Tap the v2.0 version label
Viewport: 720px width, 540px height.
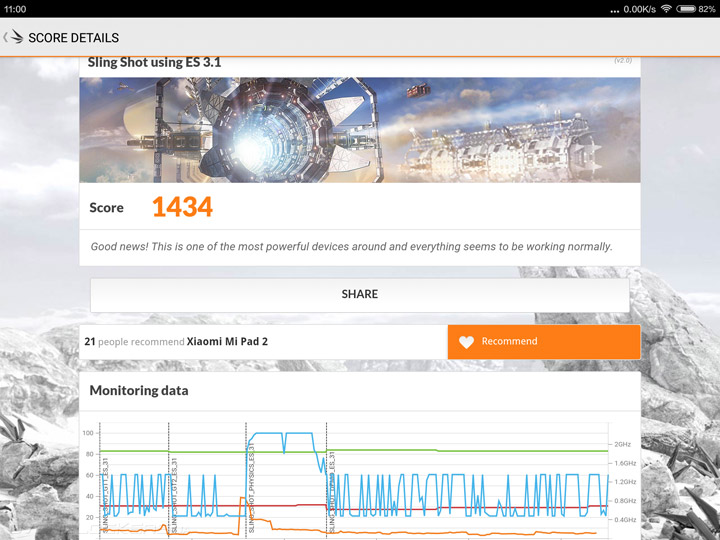coord(623,61)
